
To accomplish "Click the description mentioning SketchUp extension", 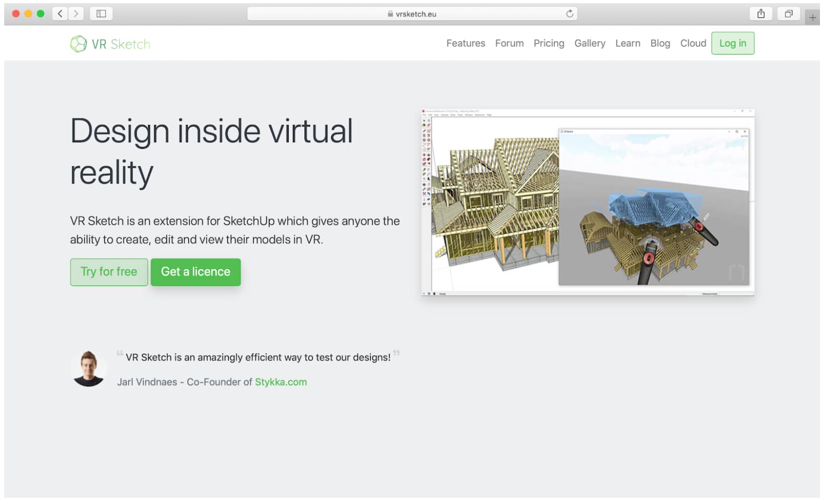I will tap(235, 230).
